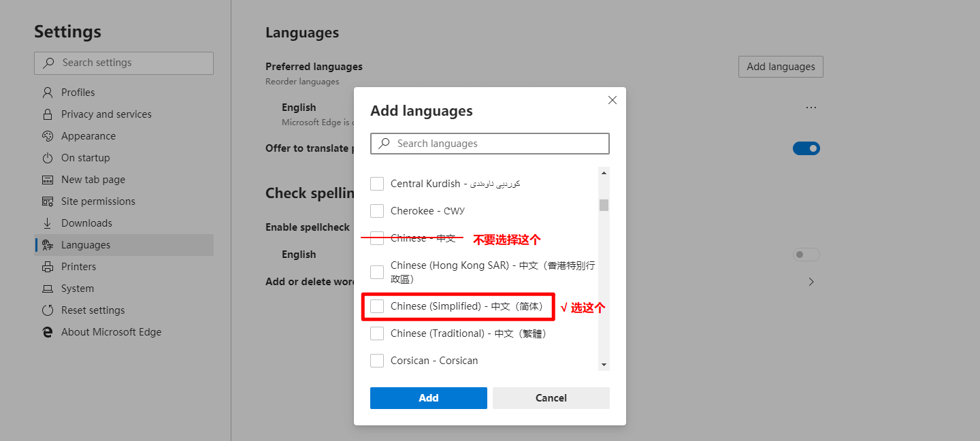Check the Chinese (Traditional) checkbox
Viewport: 980px width, 441px height.
[377, 333]
